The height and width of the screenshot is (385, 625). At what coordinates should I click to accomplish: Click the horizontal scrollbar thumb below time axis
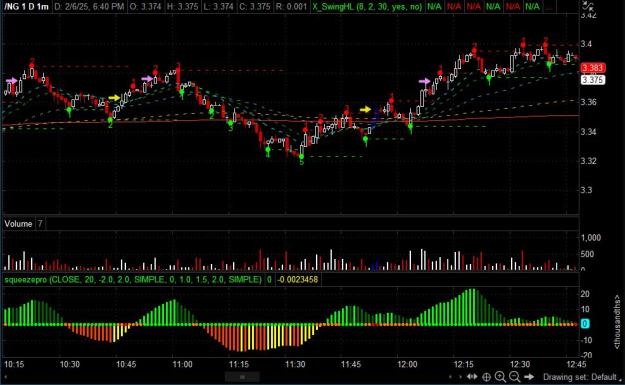pyautogui.click(x=242, y=377)
